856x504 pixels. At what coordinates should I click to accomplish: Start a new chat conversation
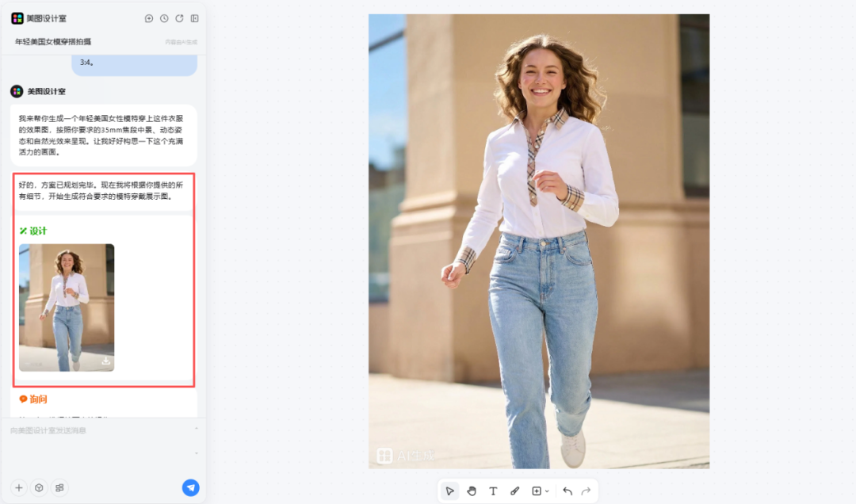coord(149,18)
